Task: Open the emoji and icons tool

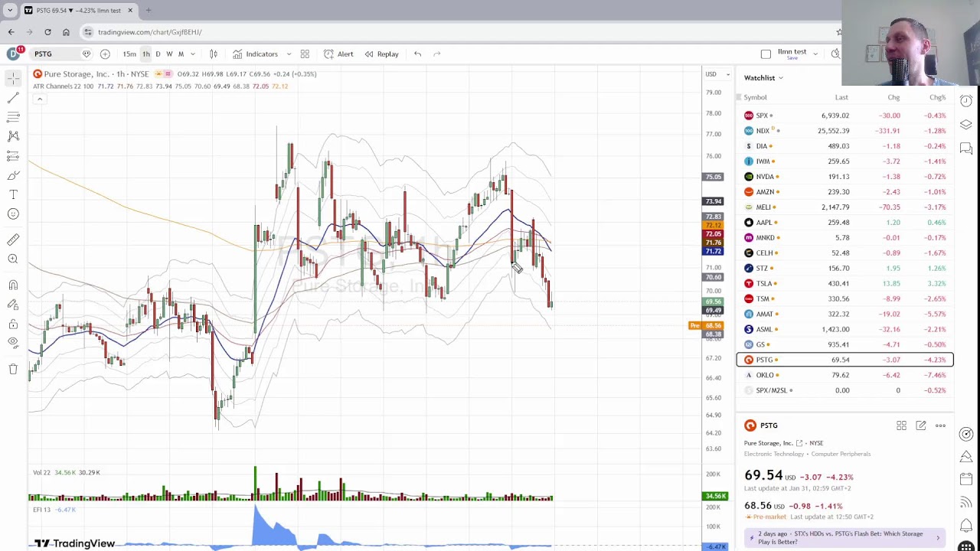Action: pos(13,214)
